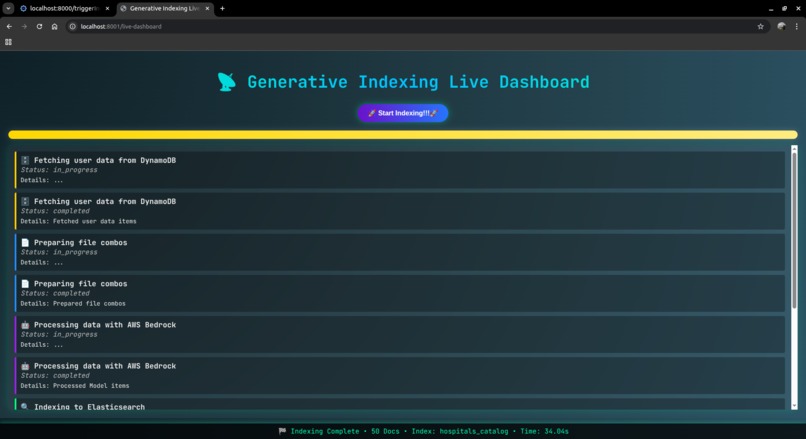Click the apps grid icon in bookmarks bar

8,42
